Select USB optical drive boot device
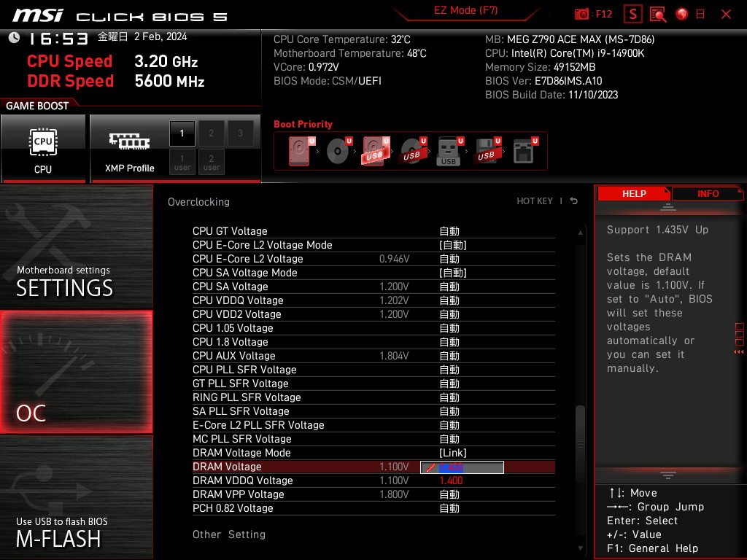Screen dimensions: 747x560 (413, 151)
